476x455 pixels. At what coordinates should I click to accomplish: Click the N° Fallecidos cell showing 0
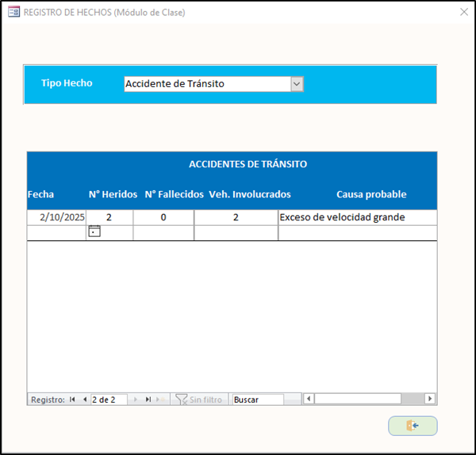(x=163, y=217)
